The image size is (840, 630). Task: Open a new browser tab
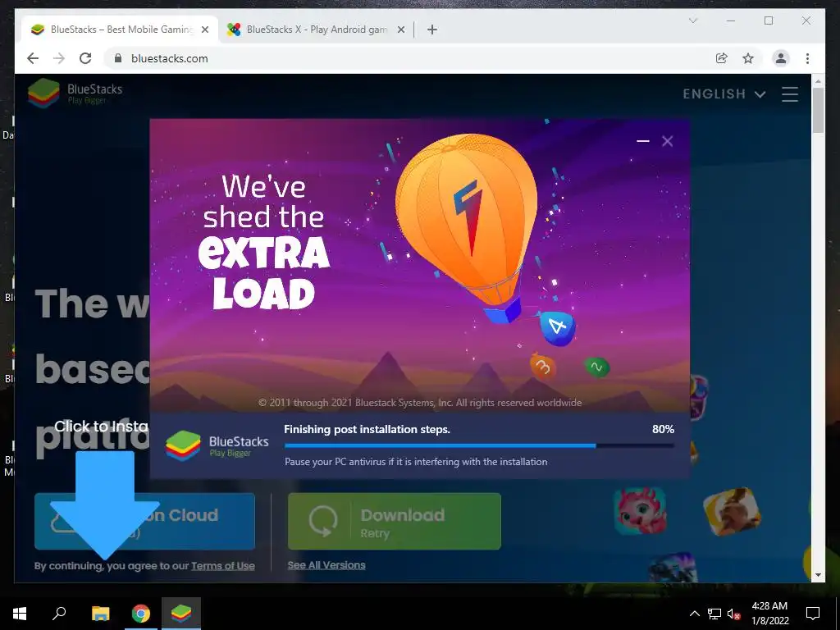431,30
